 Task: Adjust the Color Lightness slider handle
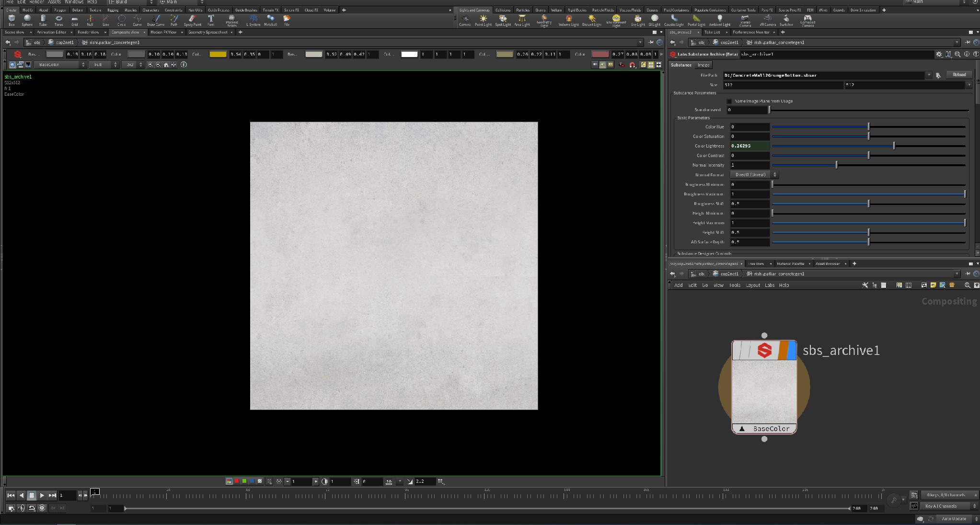point(894,146)
